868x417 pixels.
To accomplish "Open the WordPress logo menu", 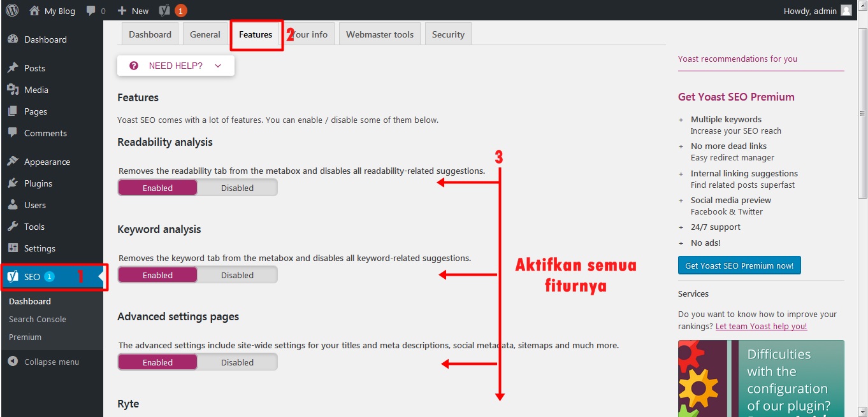I will click(x=12, y=10).
